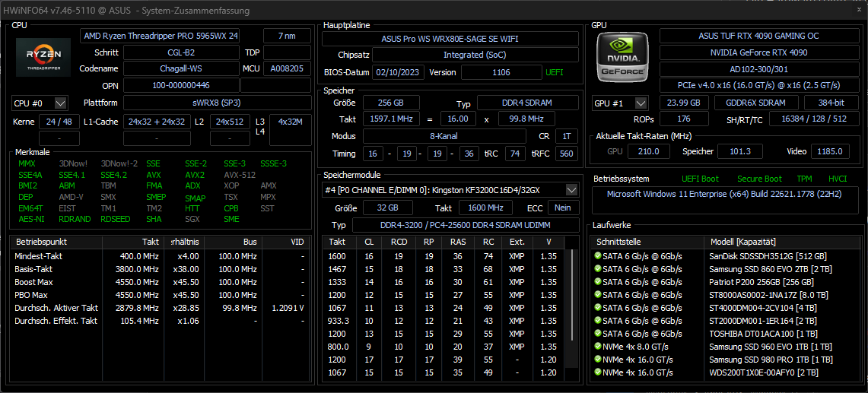This screenshot has height=393, width=868.
Task: Select the Mindest-Takt row
Action: (161, 256)
